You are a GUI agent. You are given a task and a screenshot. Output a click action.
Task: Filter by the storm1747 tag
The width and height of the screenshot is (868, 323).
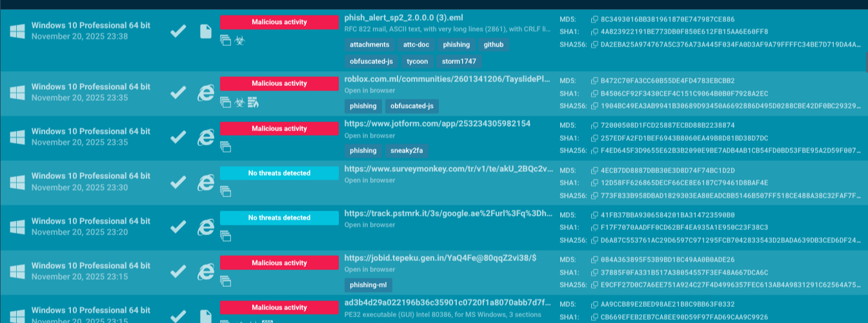[x=459, y=61]
